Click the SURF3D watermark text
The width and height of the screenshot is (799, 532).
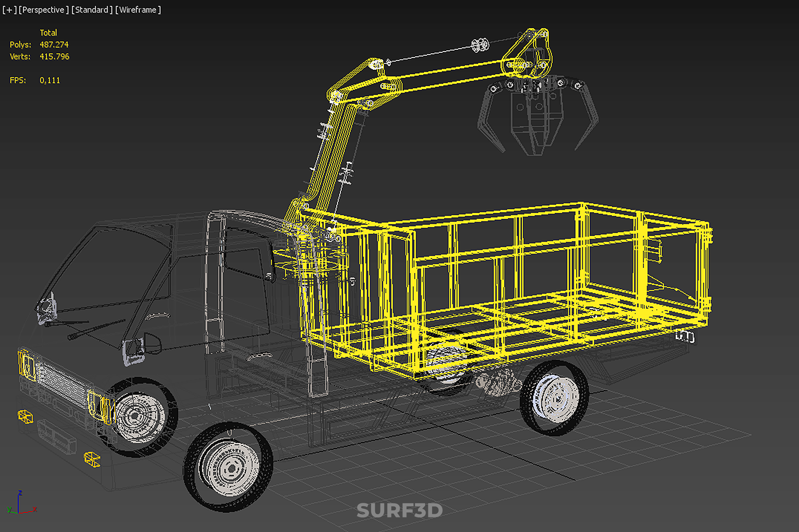399,510
